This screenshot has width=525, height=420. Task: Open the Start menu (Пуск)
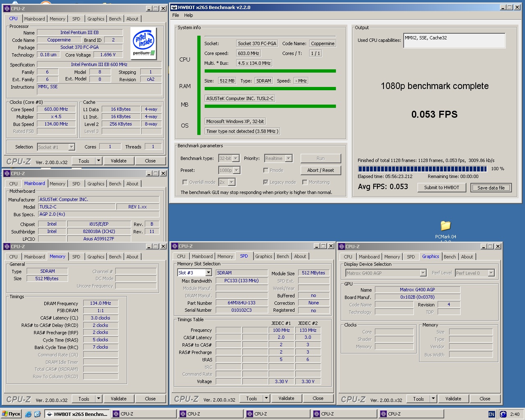click(x=11, y=414)
